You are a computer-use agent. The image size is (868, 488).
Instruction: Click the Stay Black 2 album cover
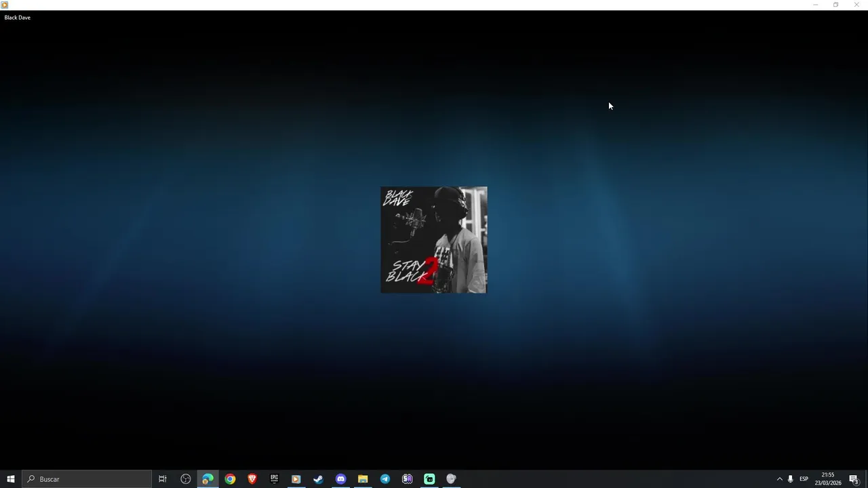(434, 240)
